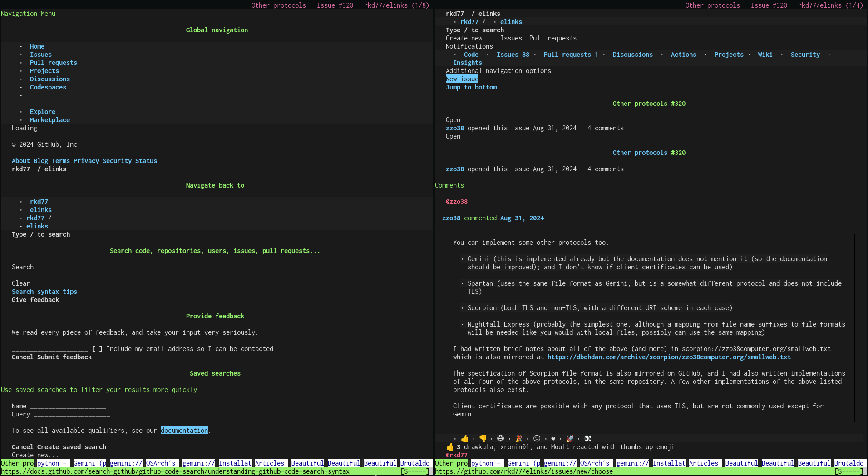Open Issues in the Global navigation list
868x476 pixels.
click(x=41, y=55)
